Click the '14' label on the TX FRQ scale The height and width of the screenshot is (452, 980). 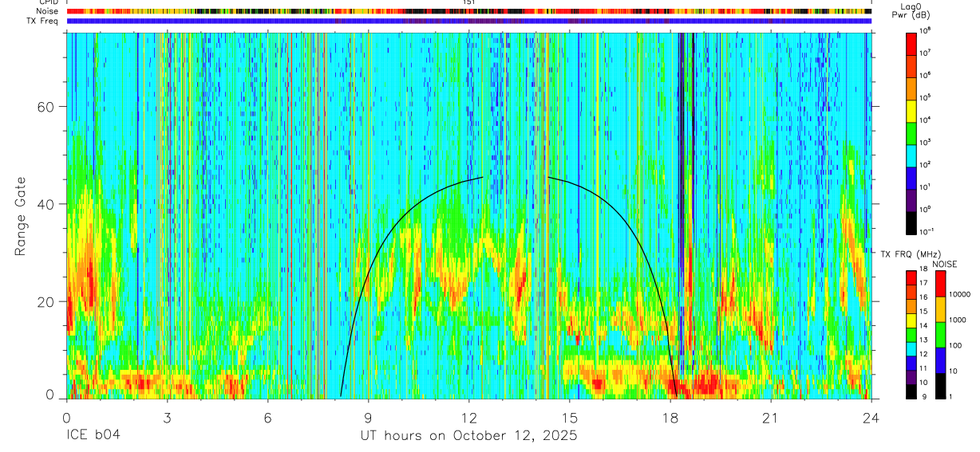925,326
